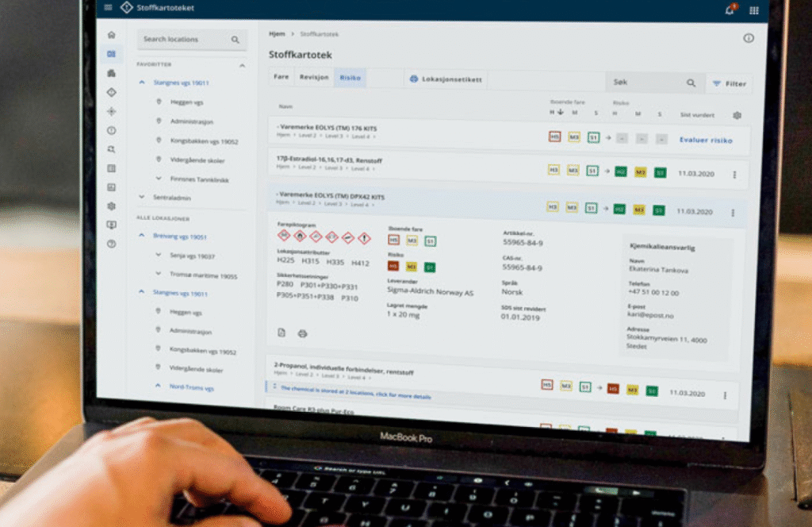Click printer icon in detail panel
The height and width of the screenshot is (527, 812).
click(302, 333)
